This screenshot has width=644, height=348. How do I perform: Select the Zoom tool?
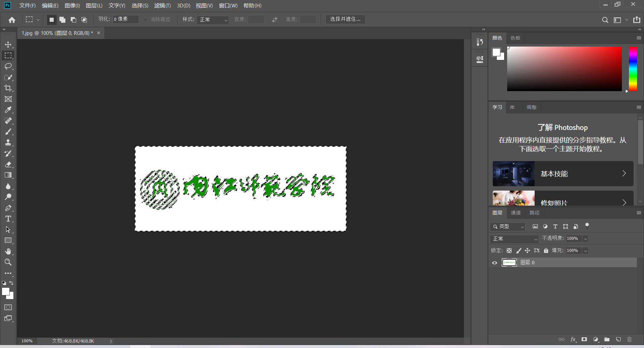pos(8,262)
